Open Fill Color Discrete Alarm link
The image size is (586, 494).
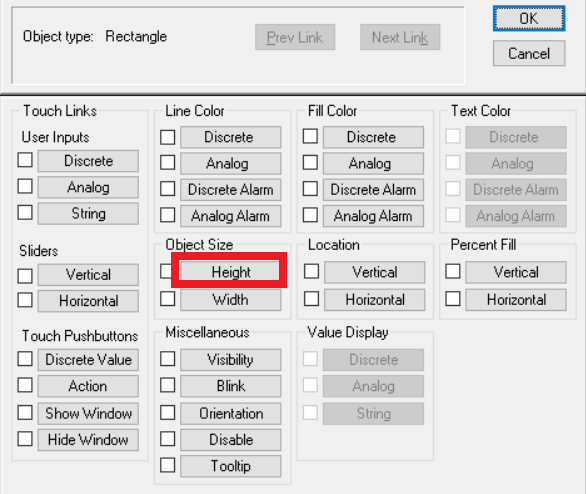click(x=373, y=189)
